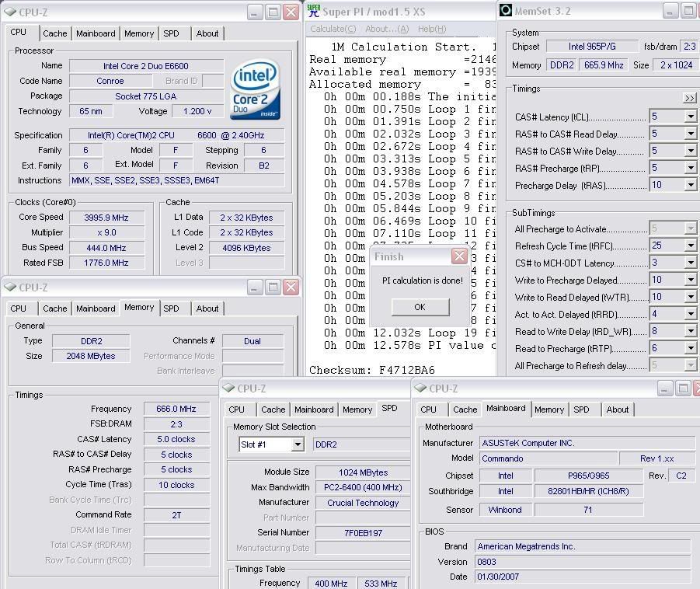Image resolution: width=700 pixels, height=589 pixels.
Task: Click the 665.9 Mhz memory value in MemSet
Action: pyautogui.click(x=604, y=64)
